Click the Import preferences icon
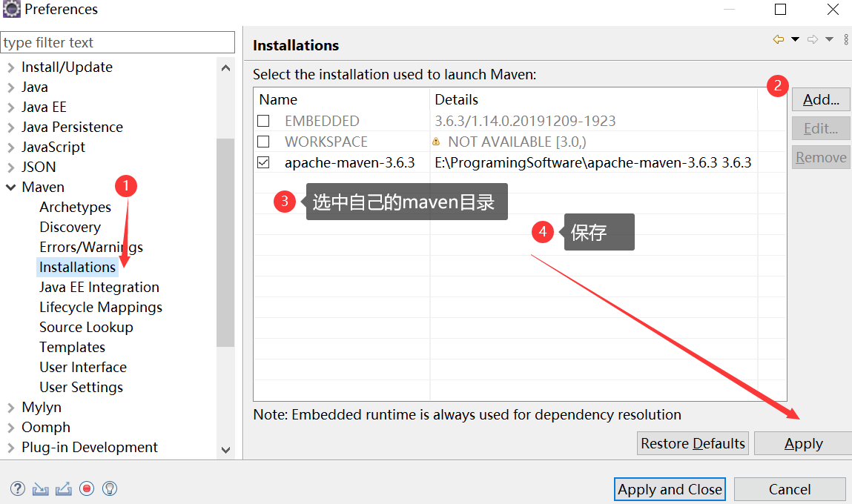This screenshot has height=504, width=852. [x=41, y=488]
